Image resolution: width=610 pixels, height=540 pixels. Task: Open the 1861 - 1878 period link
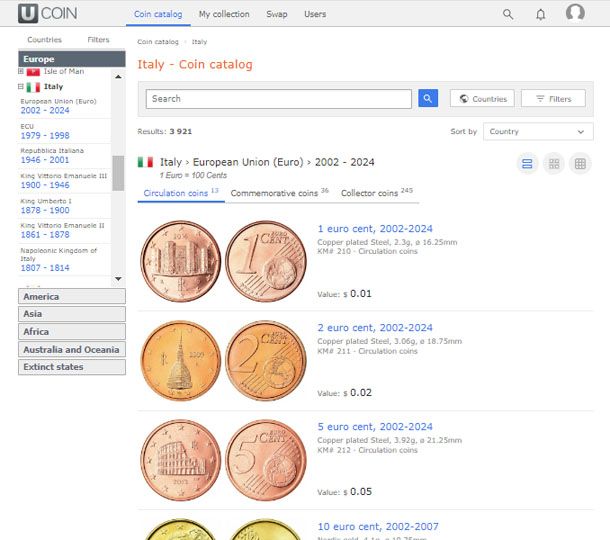45,235
